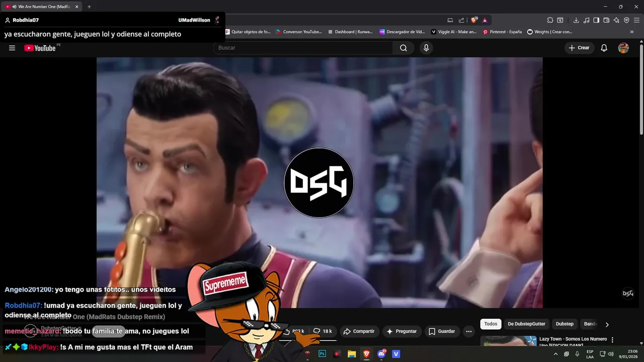Open Pinterest - España bookmark
Viewport: 644px width, 362px height.
(x=502, y=32)
